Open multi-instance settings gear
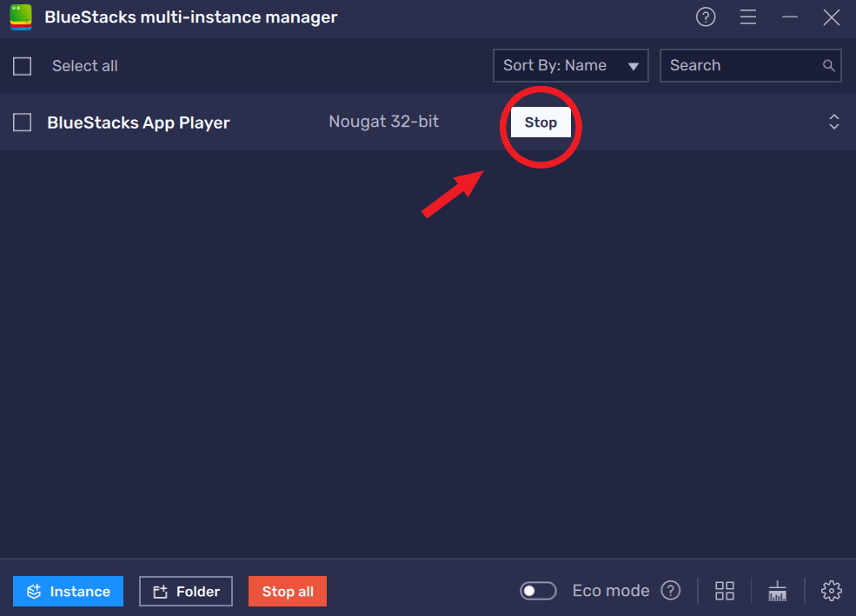This screenshot has width=856, height=616. click(831, 591)
